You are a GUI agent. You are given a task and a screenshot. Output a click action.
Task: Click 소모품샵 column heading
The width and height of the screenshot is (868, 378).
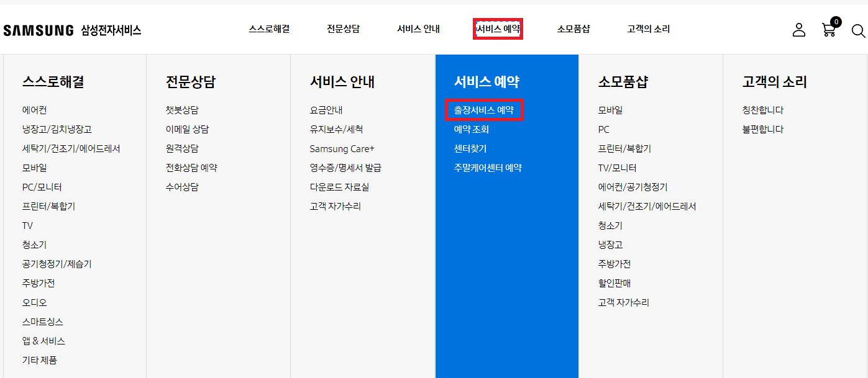pos(623,82)
